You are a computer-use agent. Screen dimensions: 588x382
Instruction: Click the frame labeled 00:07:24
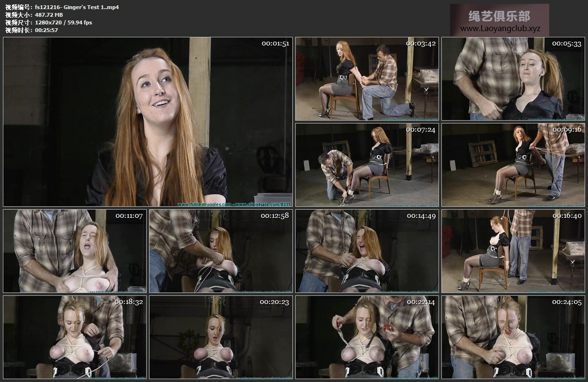click(x=367, y=165)
